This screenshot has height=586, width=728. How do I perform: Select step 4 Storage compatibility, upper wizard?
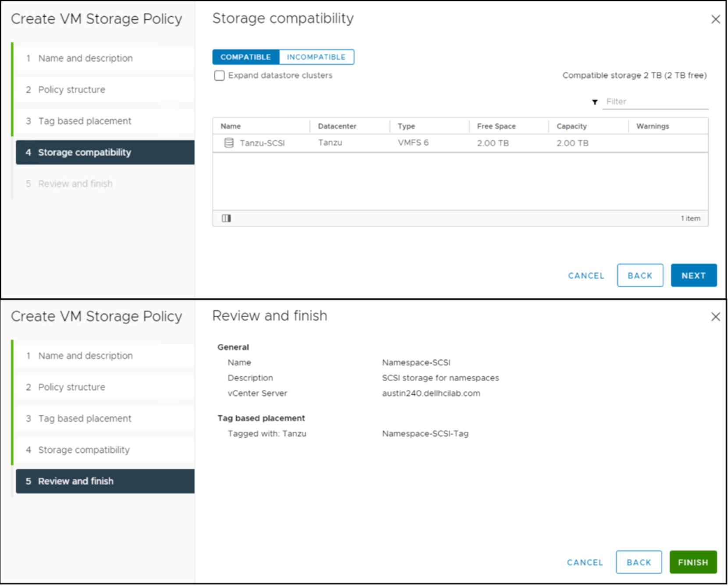coord(105,153)
